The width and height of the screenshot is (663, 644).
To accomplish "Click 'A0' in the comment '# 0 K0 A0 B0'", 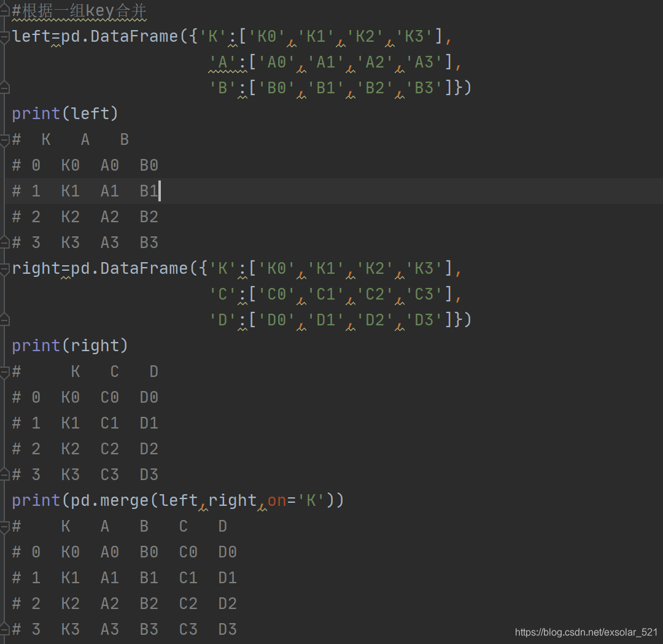I will (x=109, y=165).
